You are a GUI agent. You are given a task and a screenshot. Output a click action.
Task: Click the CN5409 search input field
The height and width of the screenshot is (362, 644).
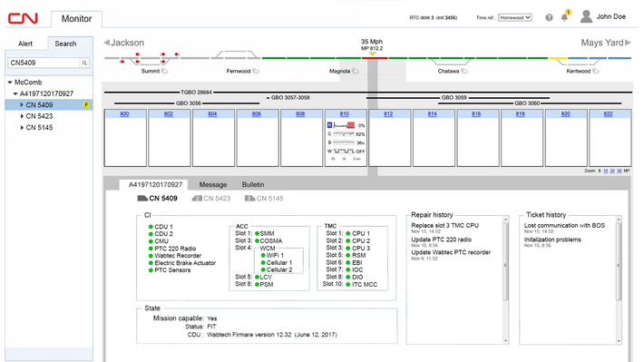(x=44, y=63)
